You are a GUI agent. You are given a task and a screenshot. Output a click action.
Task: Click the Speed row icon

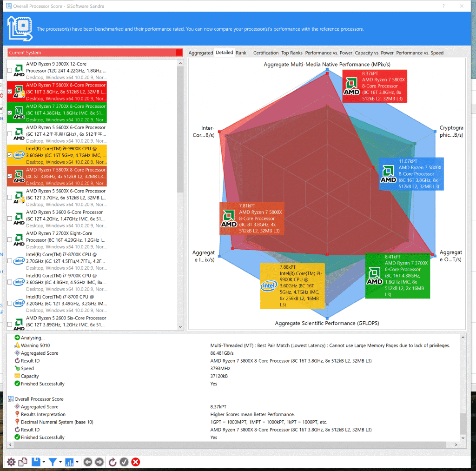17,368
